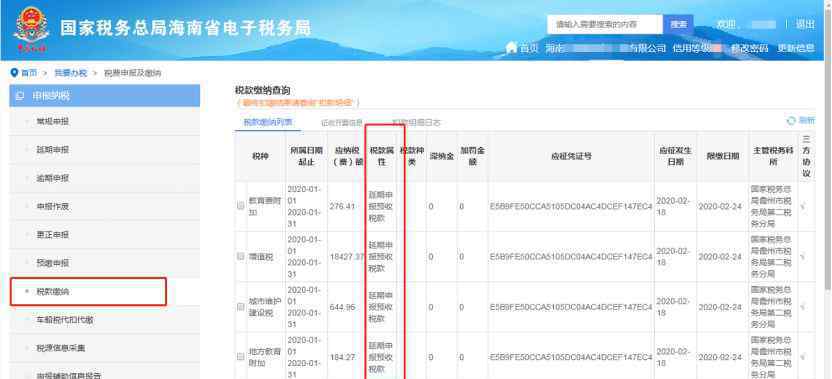Click the circular refresh icon above table
The image size is (832, 379).
[x=791, y=121]
